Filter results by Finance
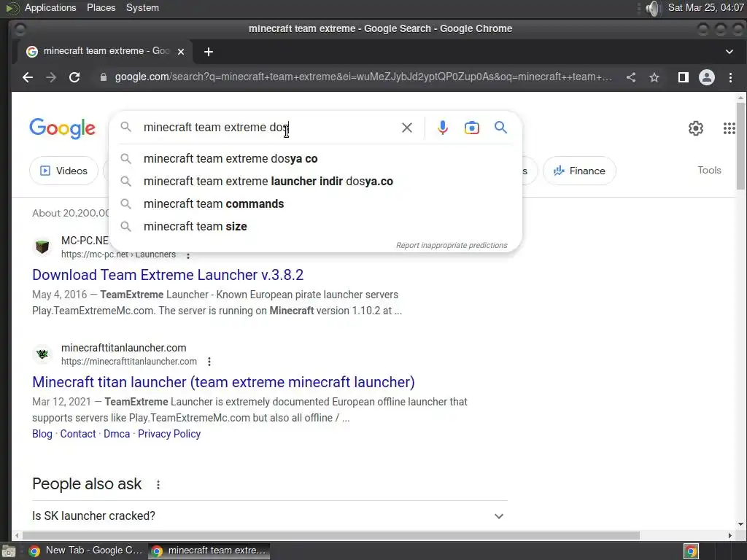This screenshot has height=560, width=747. click(579, 171)
